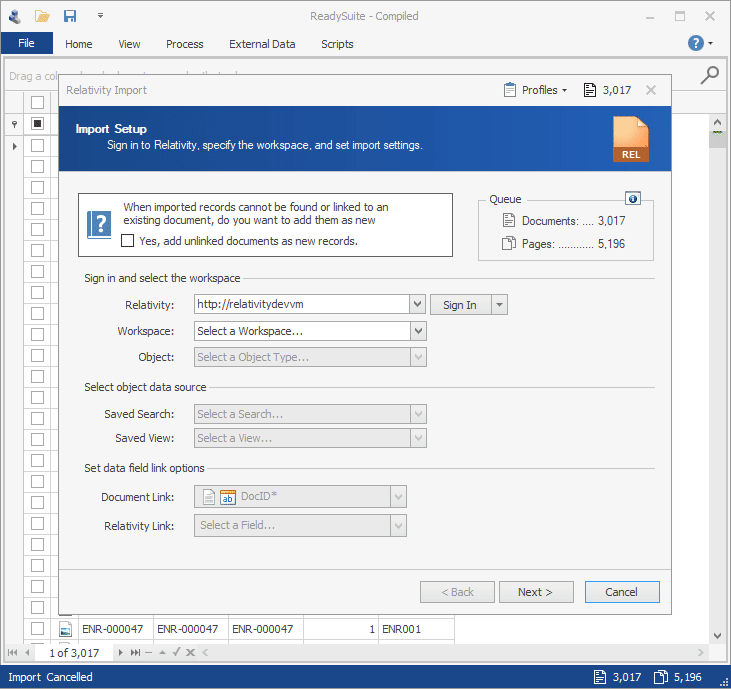This screenshot has height=689, width=731.
Task: Open the 'Select a Workspace...' combo box
Action: click(310, 331)
